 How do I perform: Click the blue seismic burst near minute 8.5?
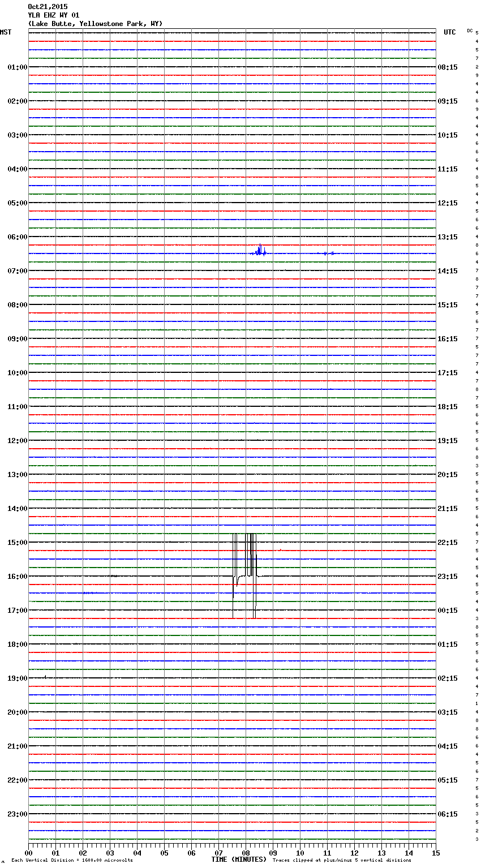[259, 251]
